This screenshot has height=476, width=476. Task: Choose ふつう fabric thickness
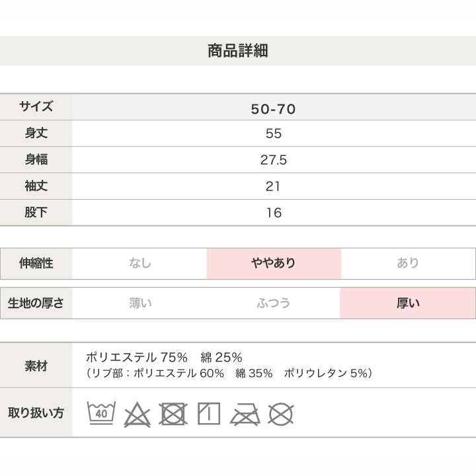coord(274,303)
